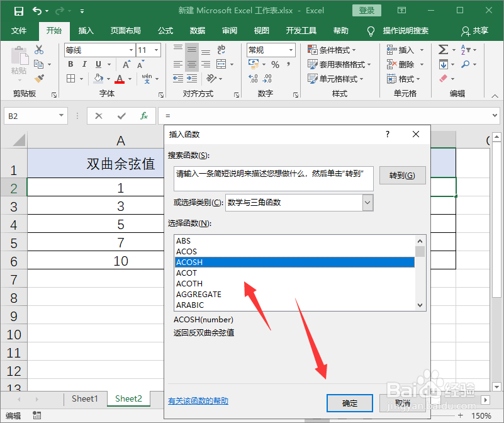Toggle bold formatting

point(70,64)
